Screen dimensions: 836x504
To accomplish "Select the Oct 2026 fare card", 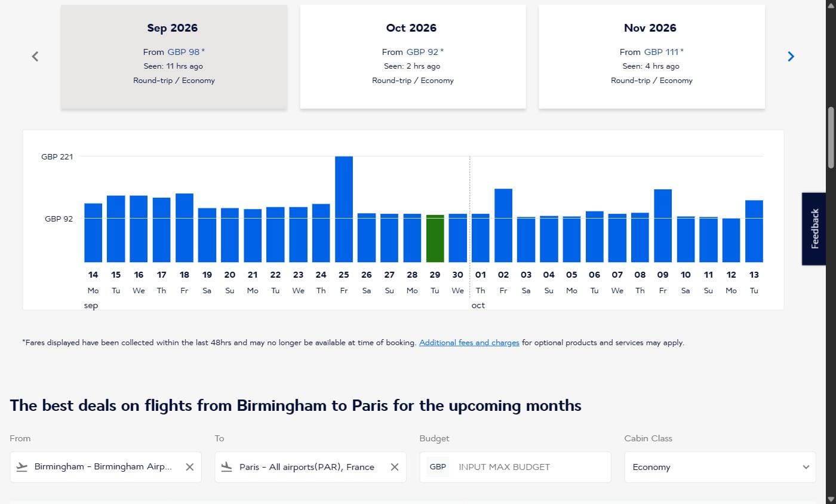I will [413, 57].
